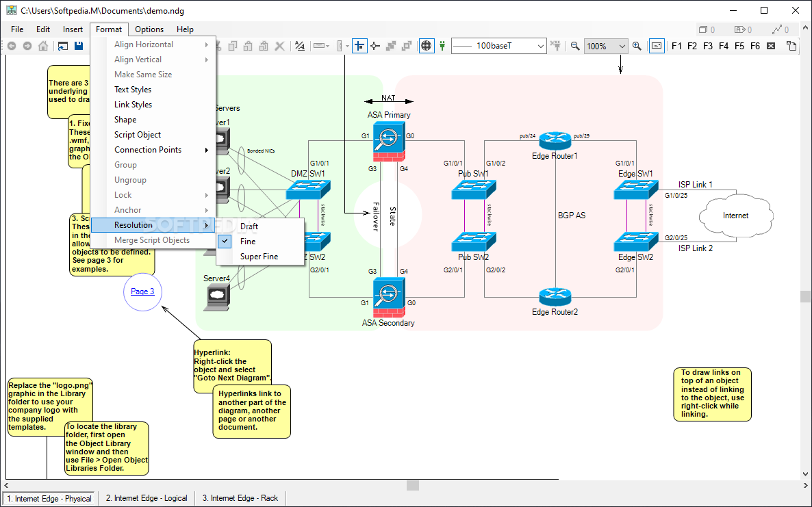The width and height of the screenshot is (812, 507).
Task: Expand the Align Vertical submenu
Action: [153, 60]
